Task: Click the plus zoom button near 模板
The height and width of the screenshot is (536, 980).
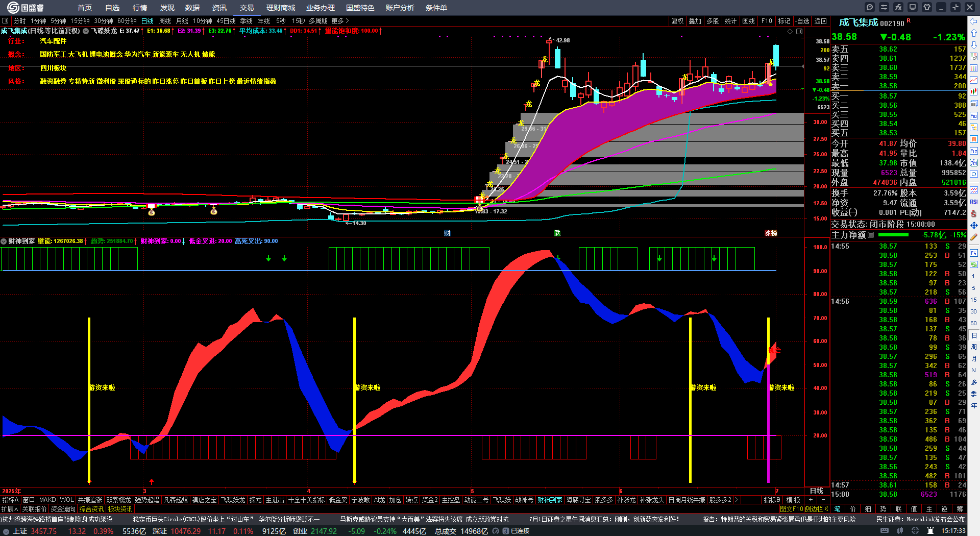Action: 811,500
